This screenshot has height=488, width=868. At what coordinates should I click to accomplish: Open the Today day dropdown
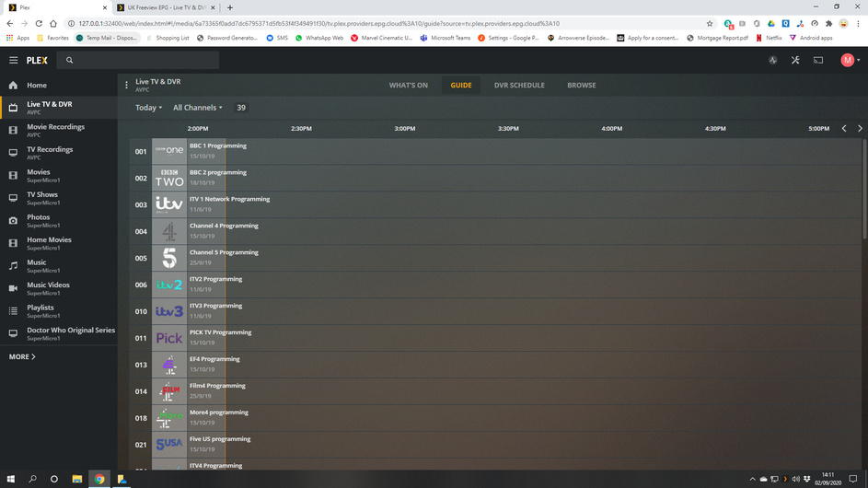coord(148,108)
